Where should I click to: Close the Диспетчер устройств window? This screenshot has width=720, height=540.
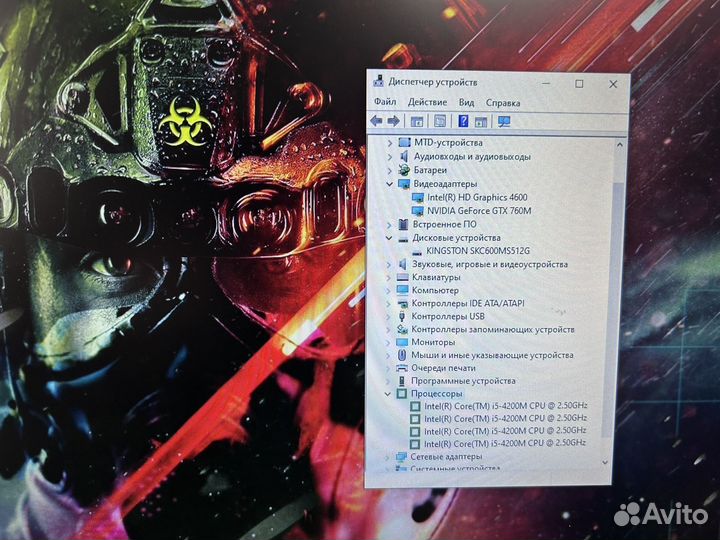pyautogui.click(x=613, y=84)
